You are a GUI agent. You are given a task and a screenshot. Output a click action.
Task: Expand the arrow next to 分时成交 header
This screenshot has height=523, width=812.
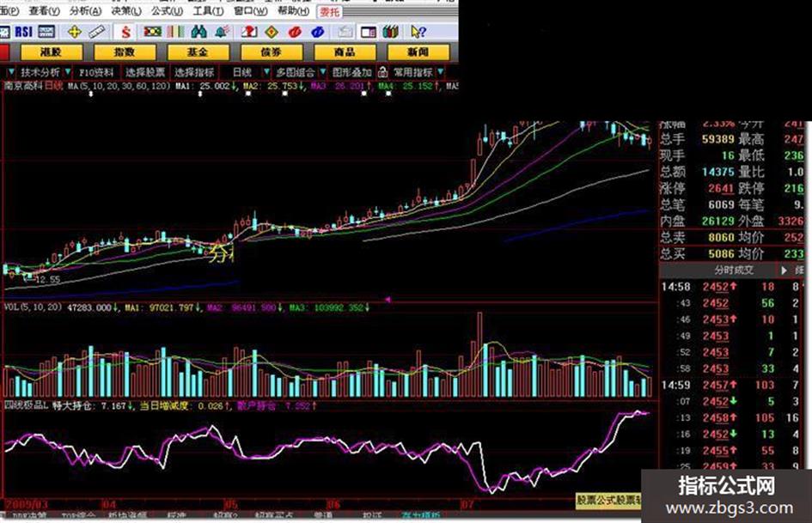tap(784, 271)
